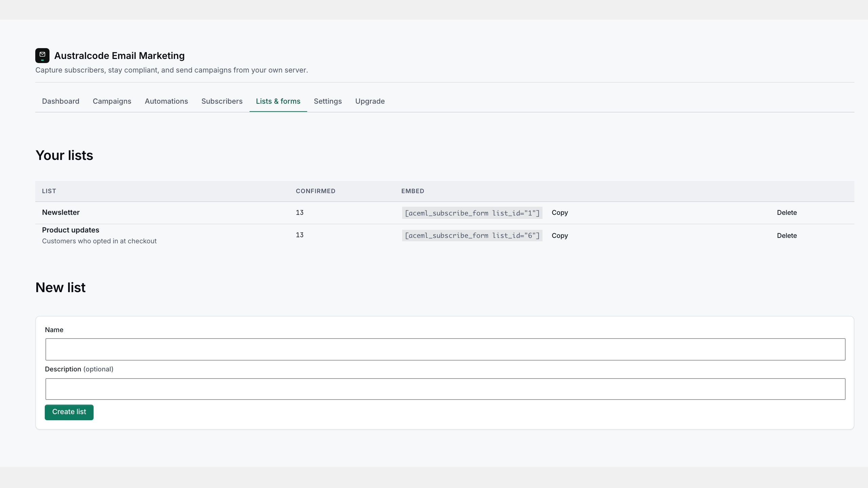Click the Newsletter list name
Image resolution: width=868 pixels, height=488 pixels.
61,212
